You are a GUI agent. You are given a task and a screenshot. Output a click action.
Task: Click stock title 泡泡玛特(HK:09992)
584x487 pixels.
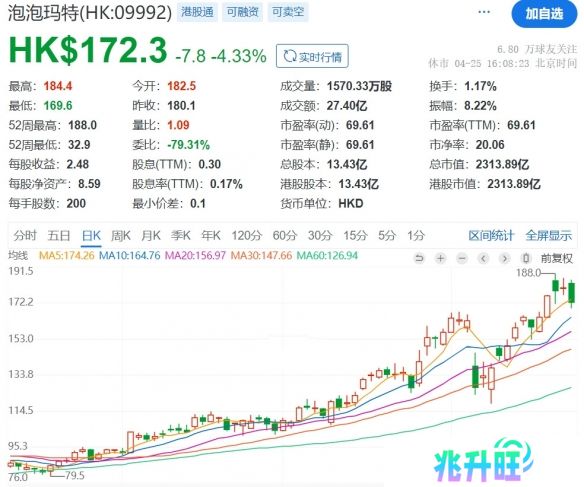coord(90,13)
